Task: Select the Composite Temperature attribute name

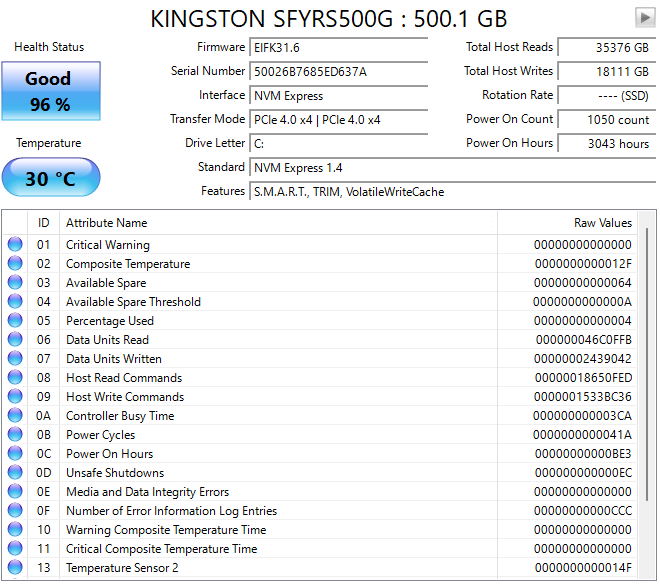Action: pyautogui.click(x=128, y=263)
